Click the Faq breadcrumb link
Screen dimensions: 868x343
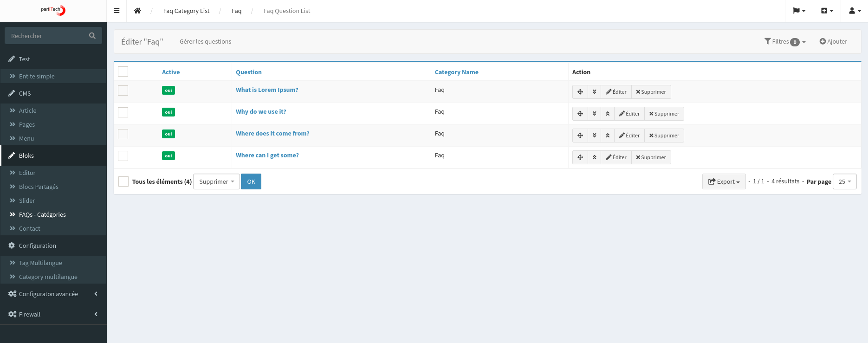[236, 11]
